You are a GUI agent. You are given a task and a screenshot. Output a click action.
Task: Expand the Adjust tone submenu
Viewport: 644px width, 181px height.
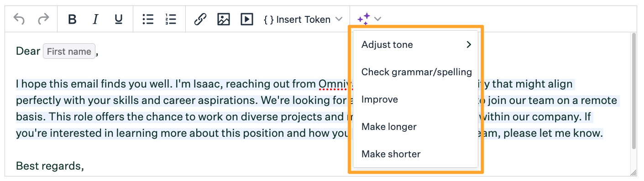(x=415, y=45)
